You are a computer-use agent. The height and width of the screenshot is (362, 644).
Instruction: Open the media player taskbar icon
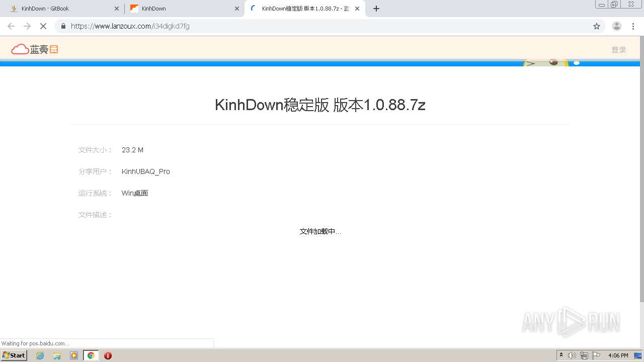point(74,355)
